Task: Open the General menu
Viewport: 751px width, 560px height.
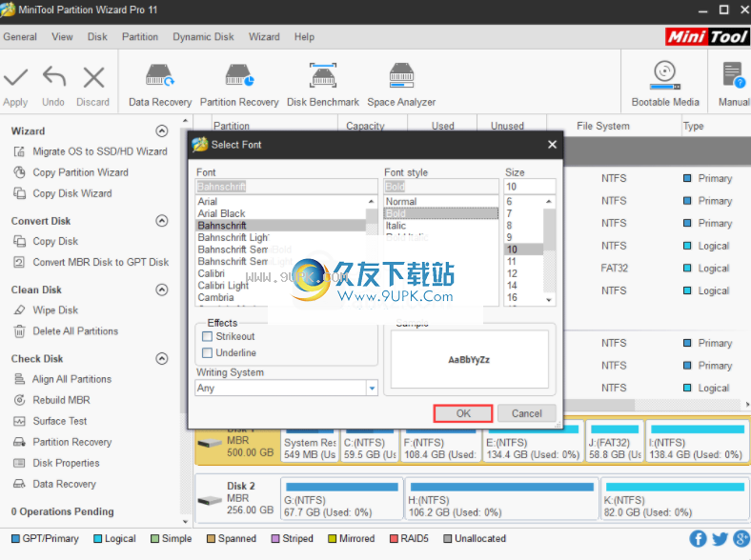Action: tap(20, 37)
